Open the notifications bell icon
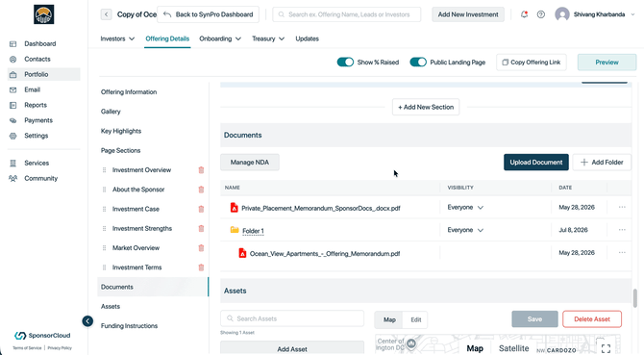The height and width of the screenshot is (355, 644). click(x=524, y=14)
